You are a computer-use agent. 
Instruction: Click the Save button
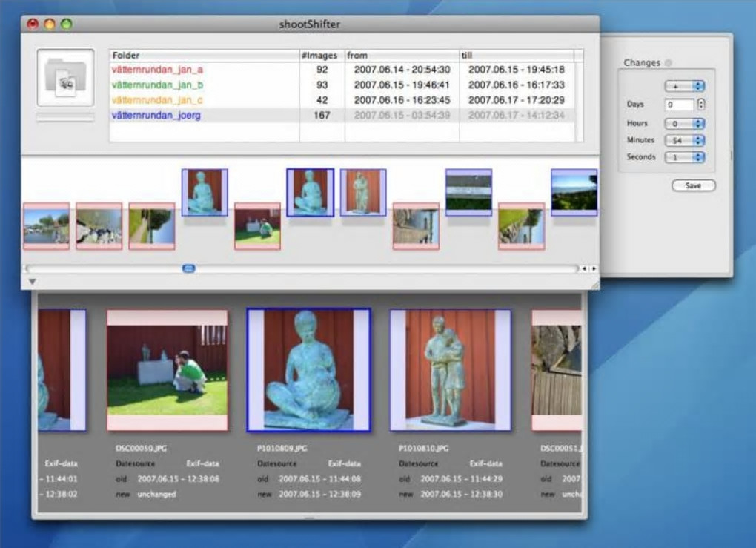tap(694, 185)
